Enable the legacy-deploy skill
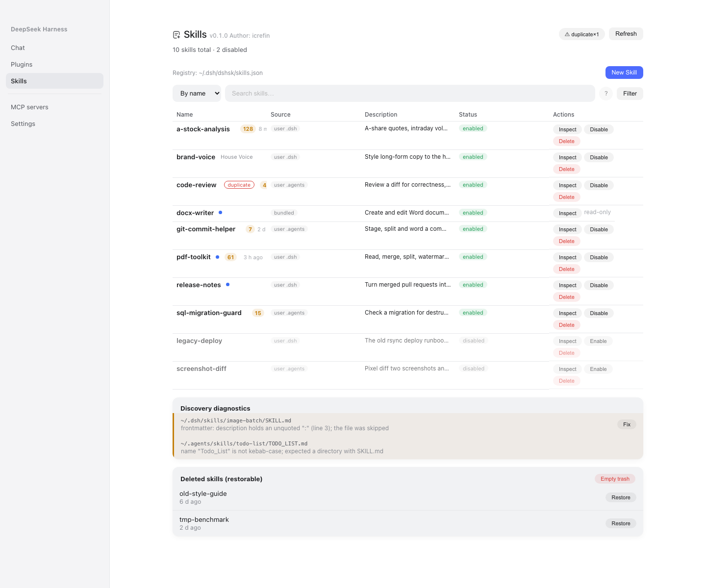The height and width of the screenshot is (588, 706). pos(598,341)
